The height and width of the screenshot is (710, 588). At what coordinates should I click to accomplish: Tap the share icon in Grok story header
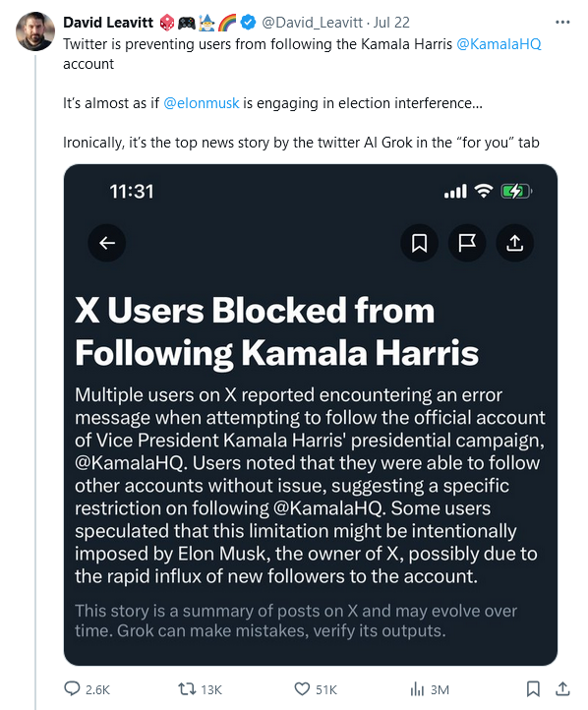click(x=514, y=243)
